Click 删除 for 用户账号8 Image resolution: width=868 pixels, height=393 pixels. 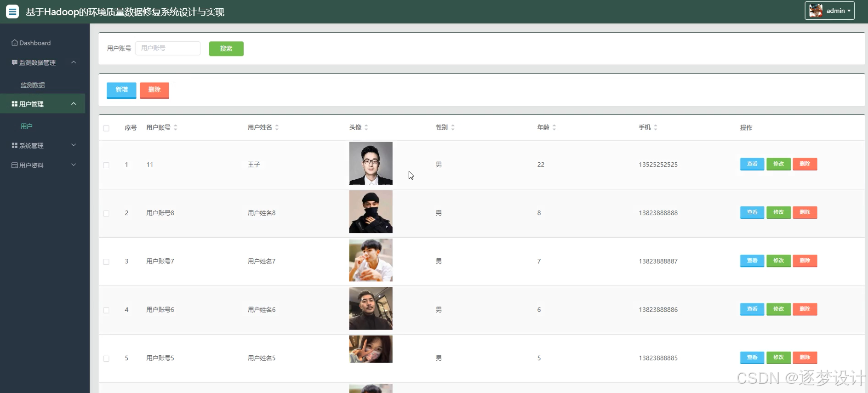pyautogui.click(x=805, y=212)
